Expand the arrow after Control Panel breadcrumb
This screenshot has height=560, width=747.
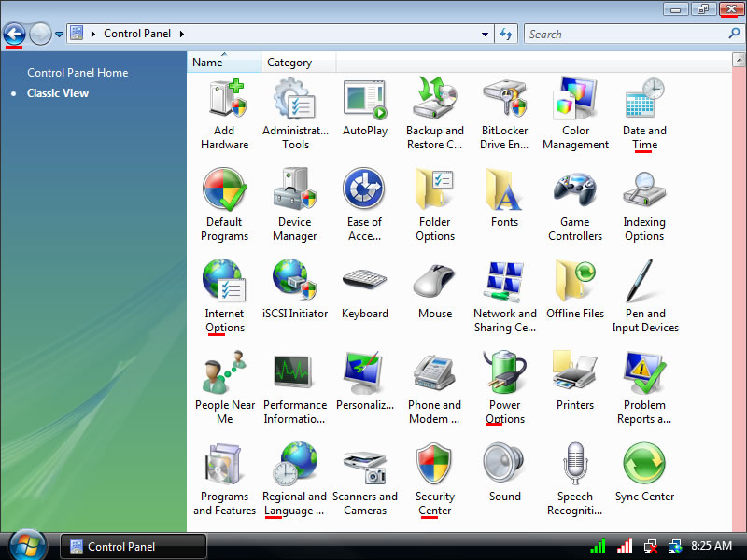tap(182, 34)
